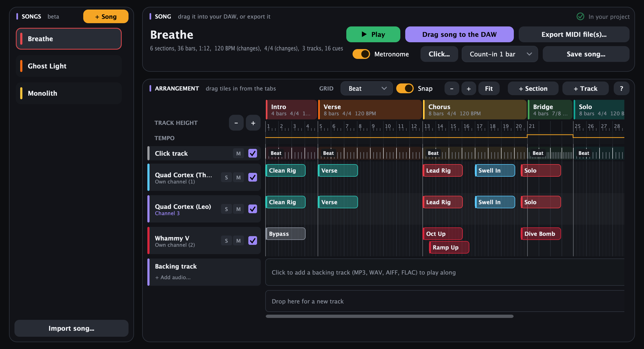Select the Verse section header
Screen dimensions: 644x349
[370, 110]
